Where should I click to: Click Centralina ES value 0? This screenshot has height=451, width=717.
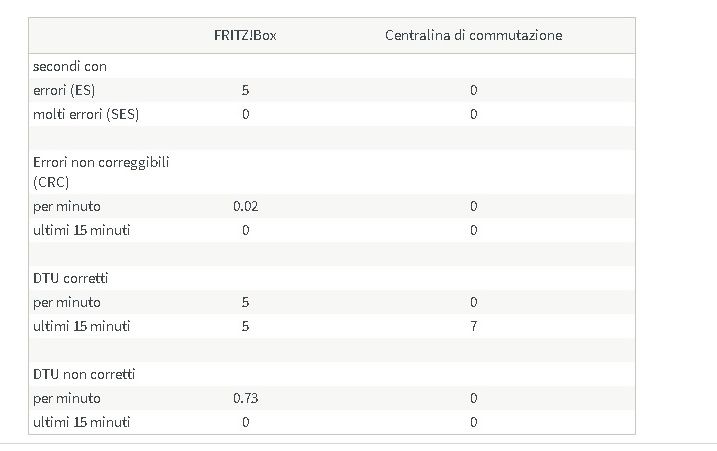coord(474,90)
